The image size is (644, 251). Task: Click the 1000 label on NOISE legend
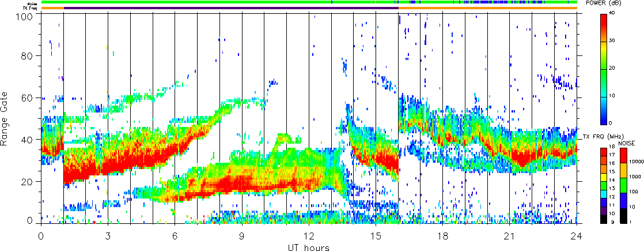click(635, 177)
